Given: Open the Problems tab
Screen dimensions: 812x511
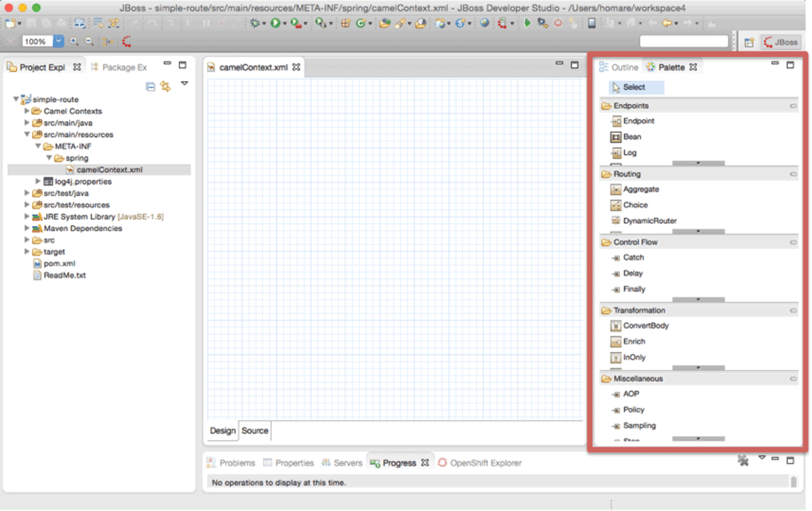Looking at the screenshot, I should 231,463.
